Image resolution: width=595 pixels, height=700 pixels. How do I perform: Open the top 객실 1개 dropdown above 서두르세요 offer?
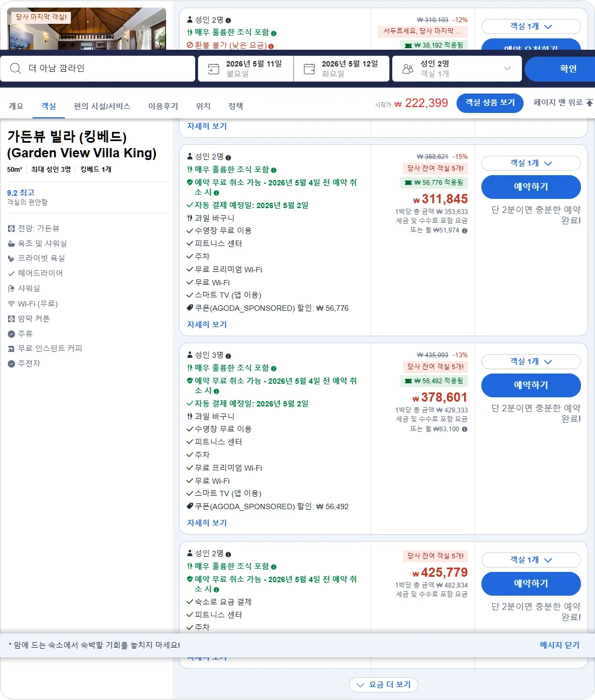(x=531, y=26)
